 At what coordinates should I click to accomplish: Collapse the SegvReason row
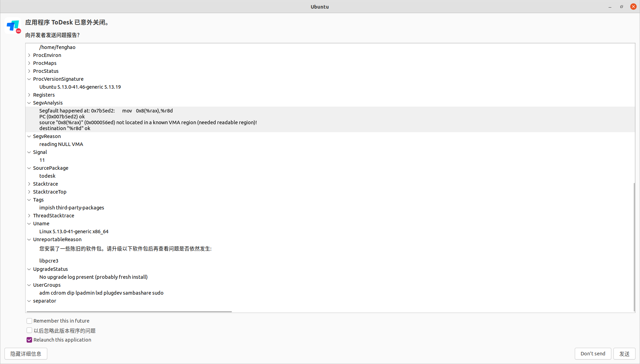[x=29, y=136]
